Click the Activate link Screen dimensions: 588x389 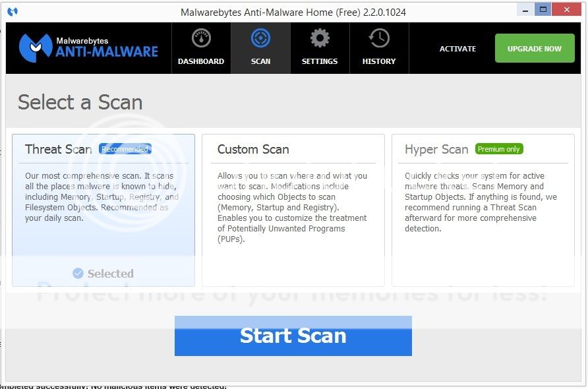pos(457,49)
